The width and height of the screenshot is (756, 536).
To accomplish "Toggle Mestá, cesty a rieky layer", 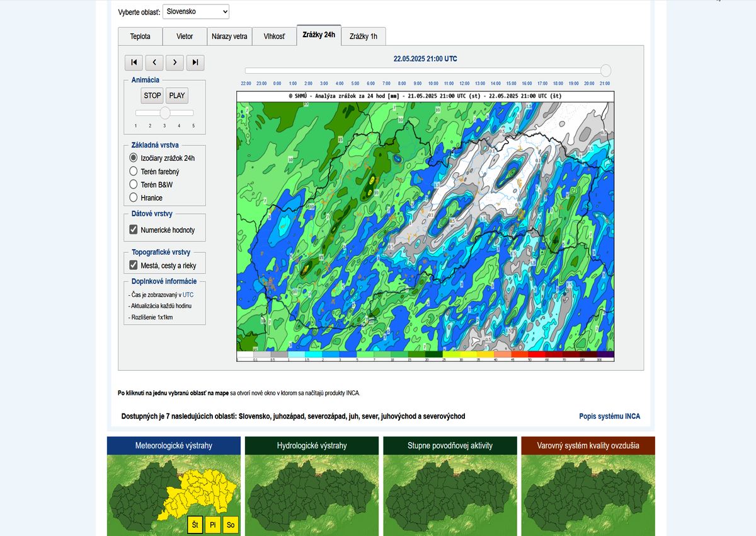I will point(134,265).
